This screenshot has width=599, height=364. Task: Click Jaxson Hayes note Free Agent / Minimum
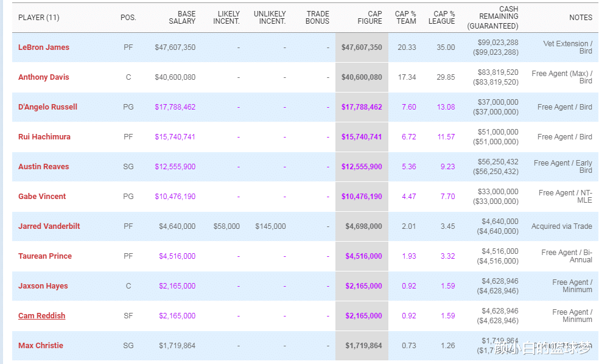pos(572,285)
